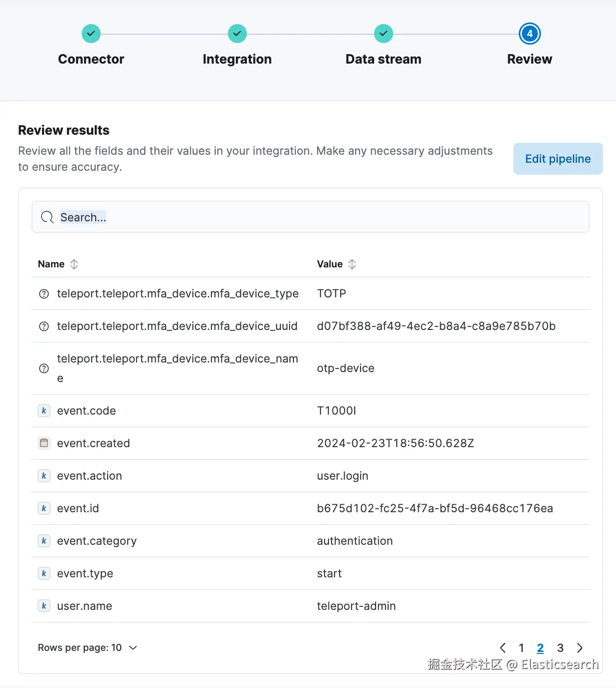This screenshot has height=688, width=616.
Task: Click the keyword icon beside event.code
Action: tap(44, 411)
